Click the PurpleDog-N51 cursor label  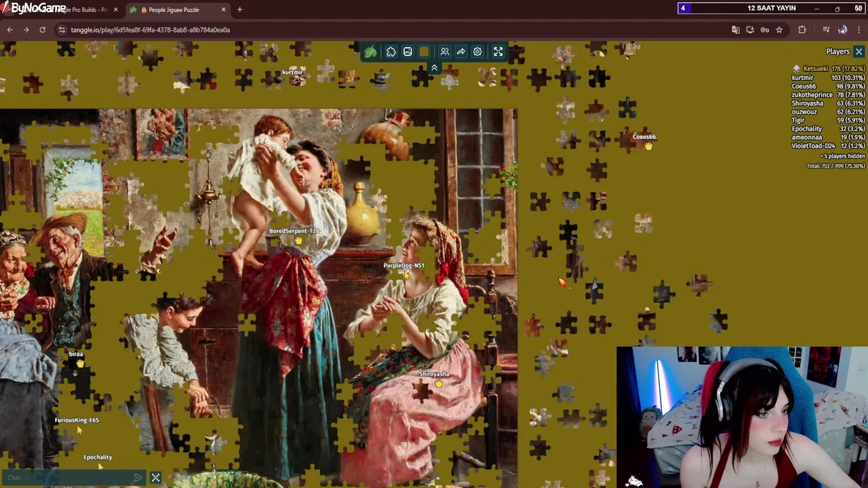point(403,266)
